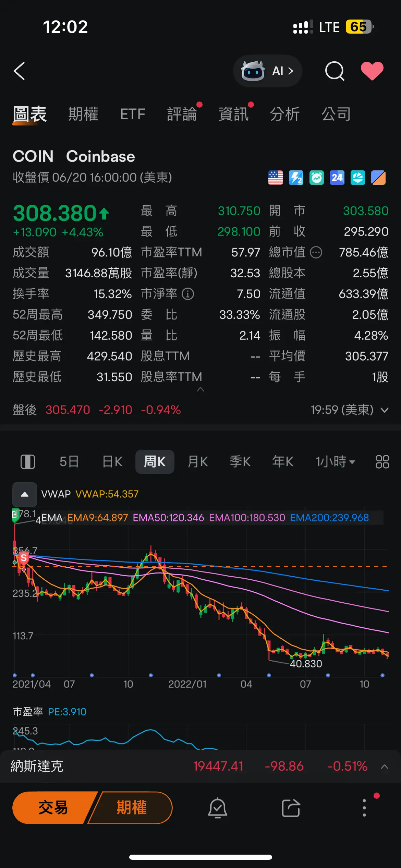Tap the EMA9:64.897 indicator label

point(98,518)
